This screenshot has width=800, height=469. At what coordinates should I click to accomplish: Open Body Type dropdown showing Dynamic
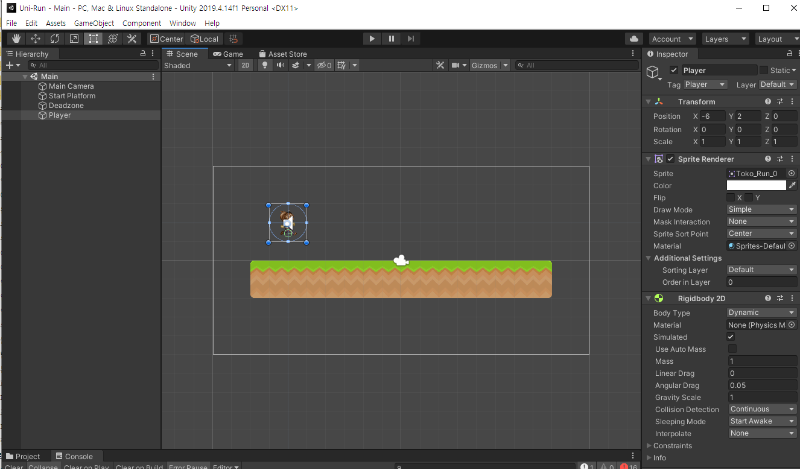tap(761, 312)
